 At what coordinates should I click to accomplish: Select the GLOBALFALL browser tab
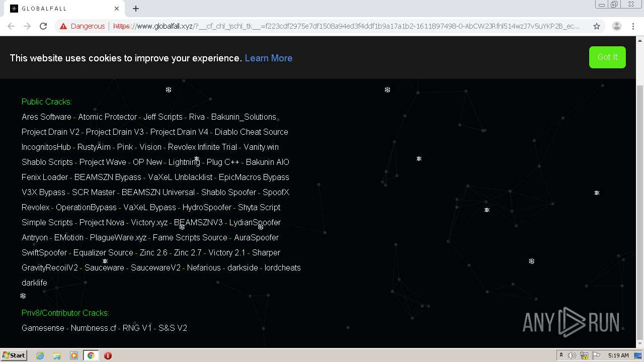click(x=64, y=9)
